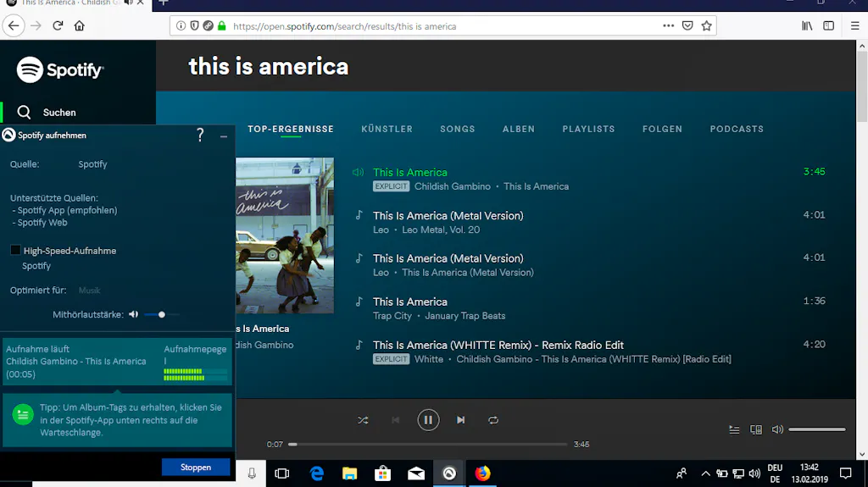Open connect to a device icon

click(755, 429)
